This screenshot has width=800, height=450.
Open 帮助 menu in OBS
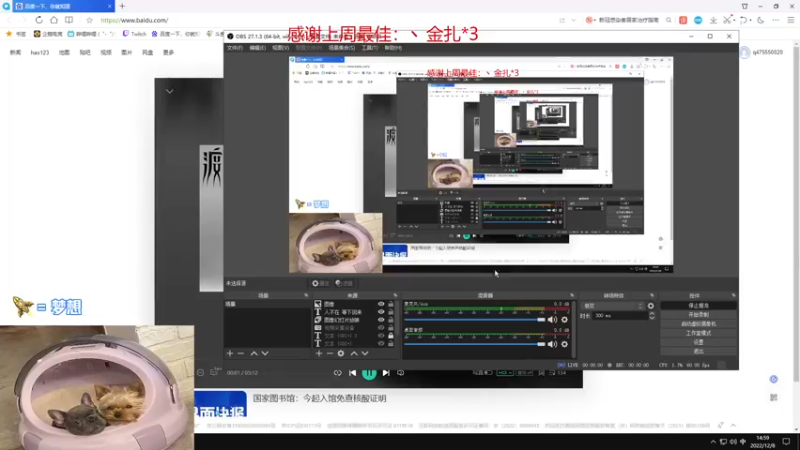[x=393, y=47]
